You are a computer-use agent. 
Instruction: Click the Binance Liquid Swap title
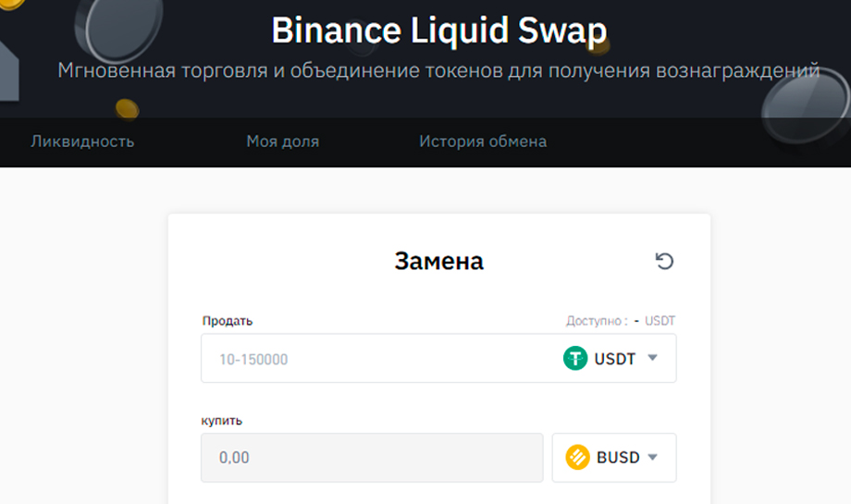tap(439, 31)
